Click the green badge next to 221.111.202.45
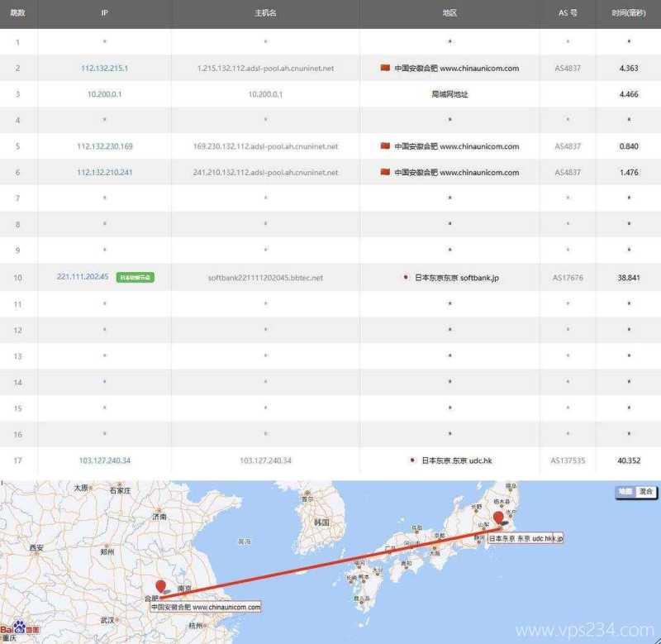Screen dimensions: 661x644 click(135, 278)
